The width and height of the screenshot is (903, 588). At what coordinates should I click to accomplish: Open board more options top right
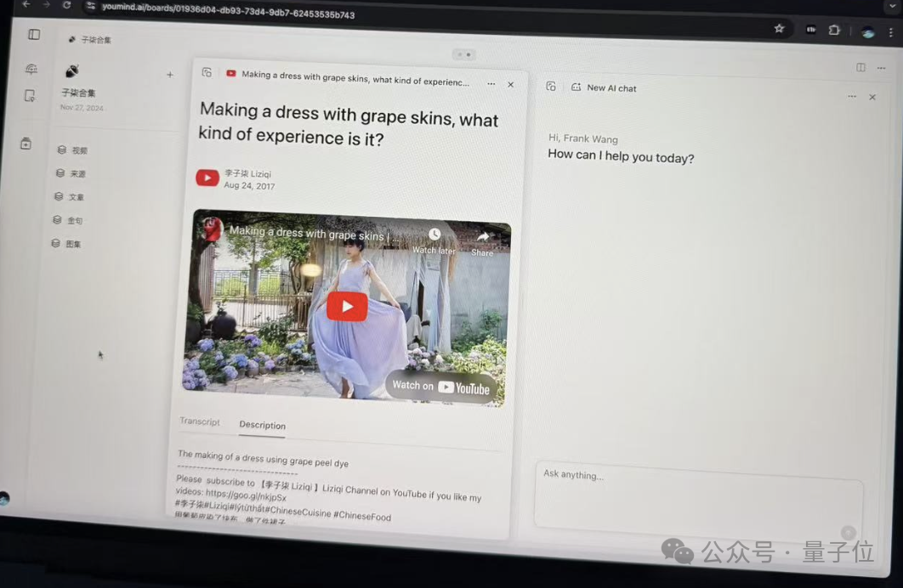pyautogui.click(x=881, y=68)
